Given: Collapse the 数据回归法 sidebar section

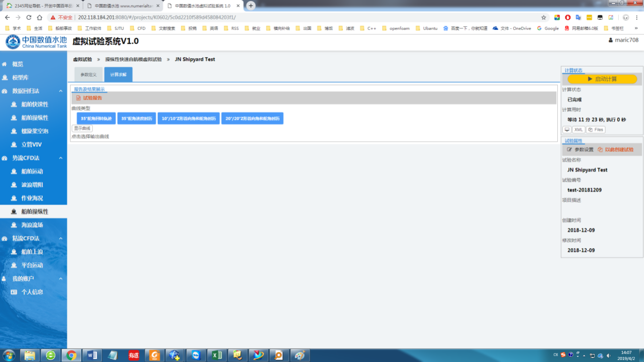Looking at the screenshot, I should [x=60, y=91].
